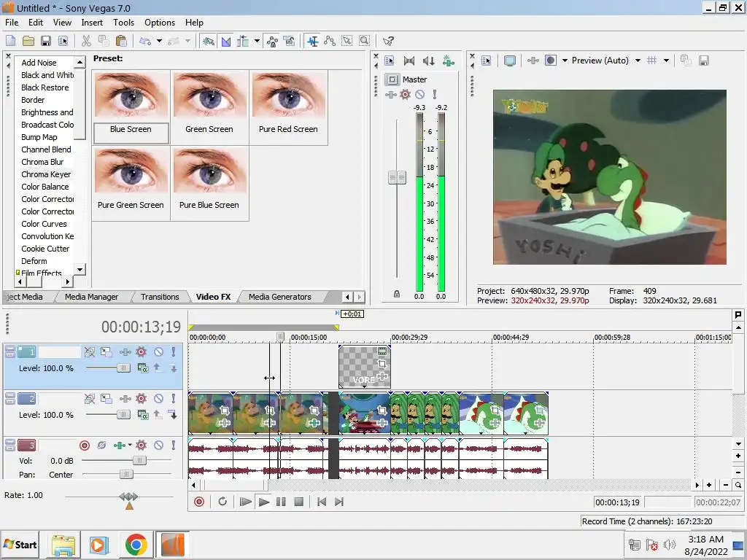Screen dimensions: 747x560
Task: Open automation settings dropdown on track 3
Action: (x=130, y=446)
